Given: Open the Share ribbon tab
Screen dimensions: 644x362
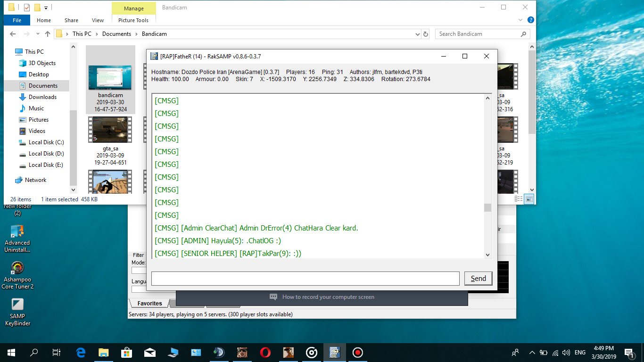Looking at the screenshot, I should click(x=72, y=20).
